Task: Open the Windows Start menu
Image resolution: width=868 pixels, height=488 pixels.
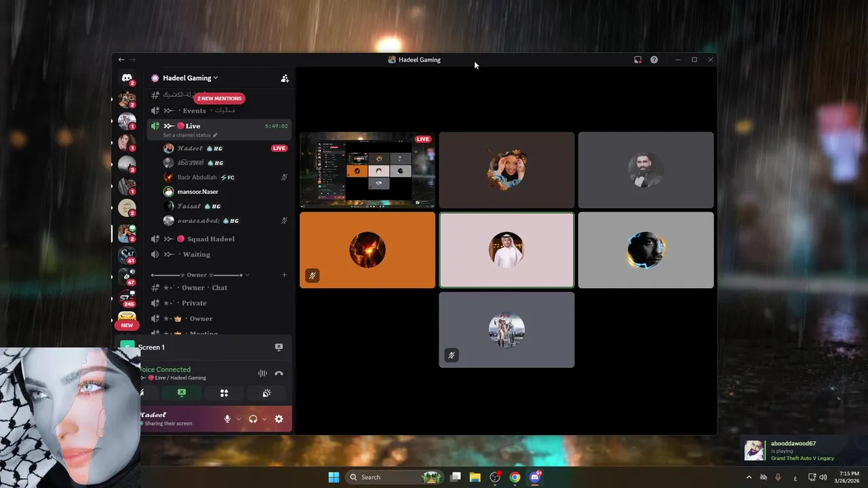Action: point(334,477)
